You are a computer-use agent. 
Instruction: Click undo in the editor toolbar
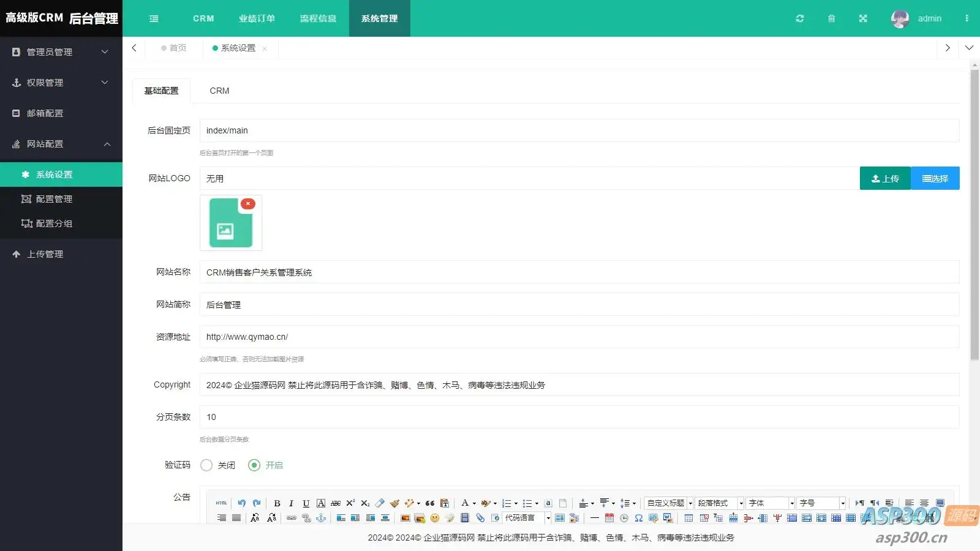coord(242,503)
